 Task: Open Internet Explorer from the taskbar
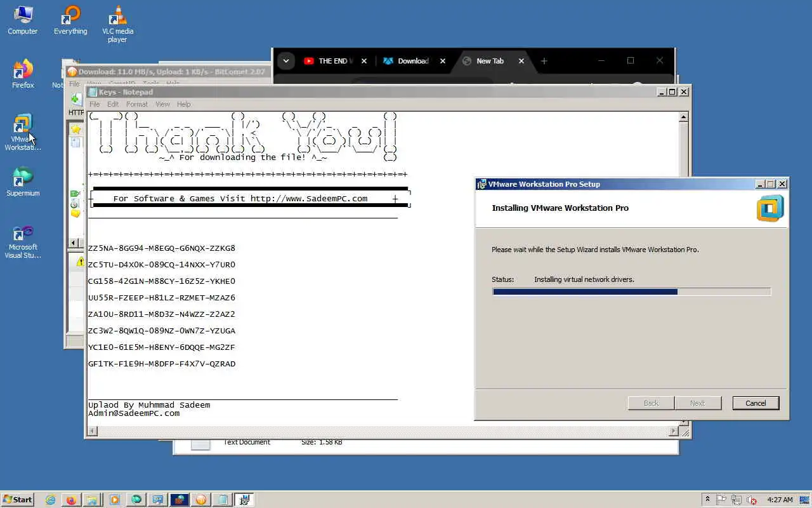(x=51, y=500)
